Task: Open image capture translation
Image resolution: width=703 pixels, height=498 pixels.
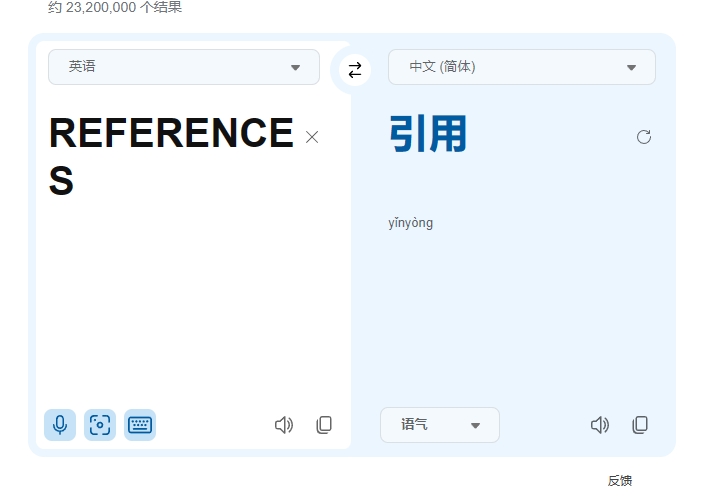Action: 100,424
